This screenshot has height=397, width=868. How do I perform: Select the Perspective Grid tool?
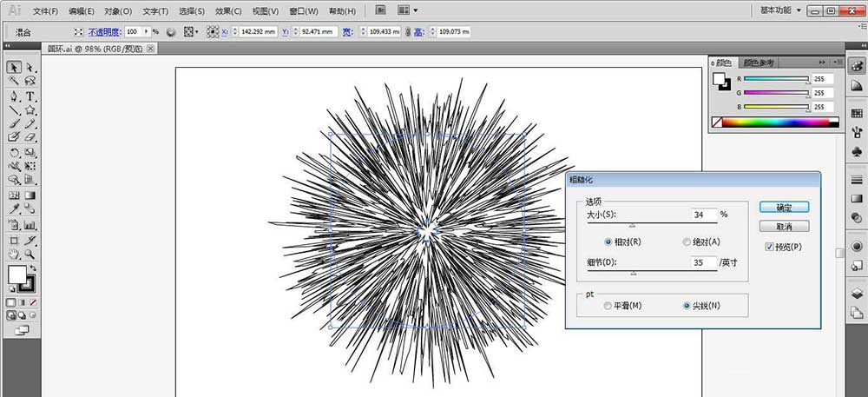(30, 180)
